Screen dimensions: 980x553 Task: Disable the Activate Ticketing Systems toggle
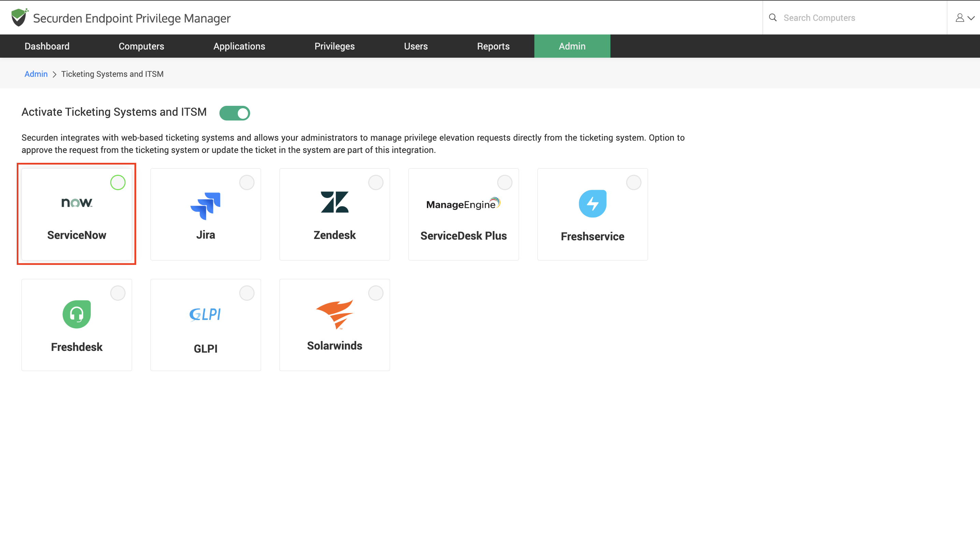234,113
